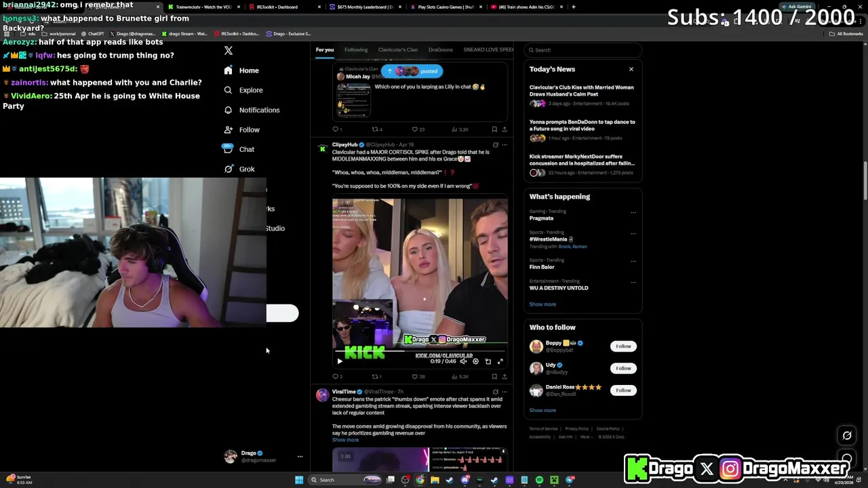Screen dimensions: 868x488
Task: Open the Grok icon on ViralTime post
Action: pyautogui.click(x=495, y=392)
